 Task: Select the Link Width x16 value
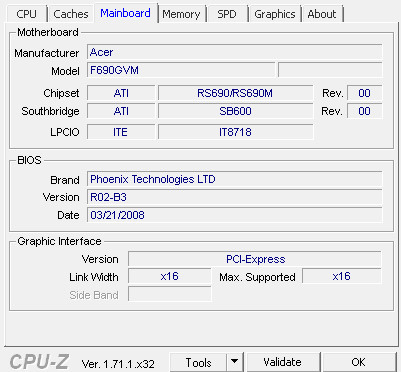170,276
